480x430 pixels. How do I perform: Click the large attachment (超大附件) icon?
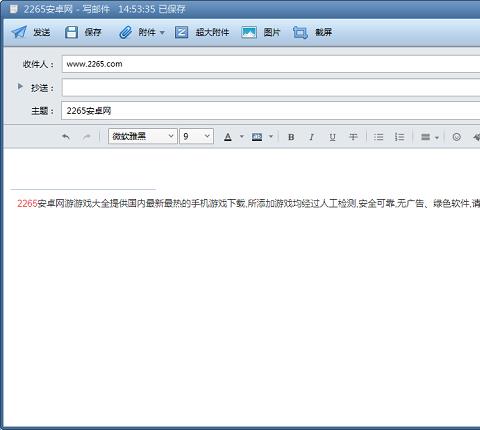pos(182,32)
